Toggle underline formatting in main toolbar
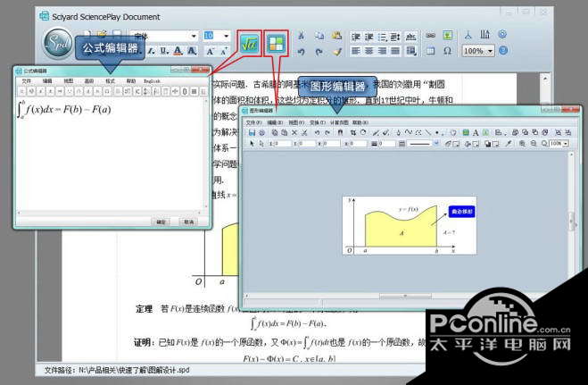Image resolution: width=588 pixels, height=385 pixels. point(164,51)
